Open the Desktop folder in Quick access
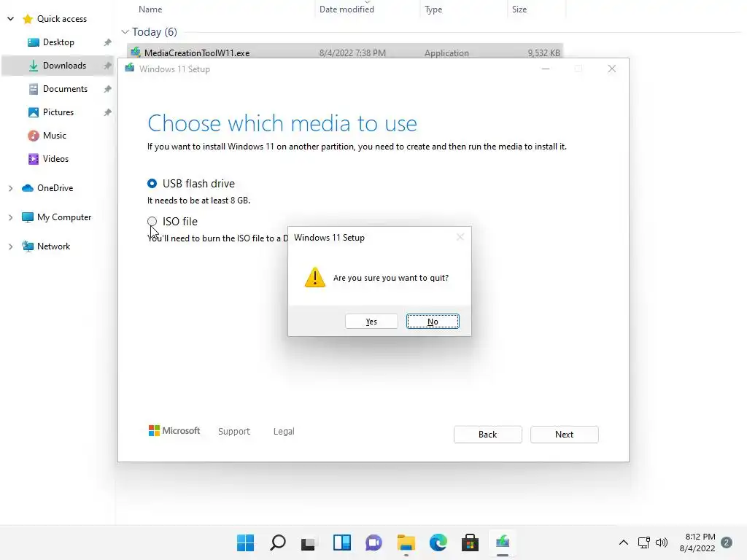The width and height of the screenshot is (747, 560). pos(58,42)
